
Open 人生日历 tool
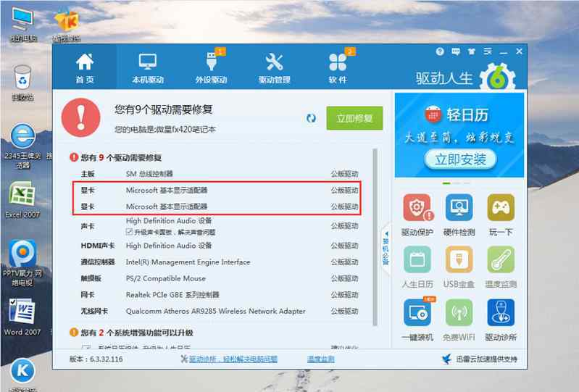coord(417,267)
